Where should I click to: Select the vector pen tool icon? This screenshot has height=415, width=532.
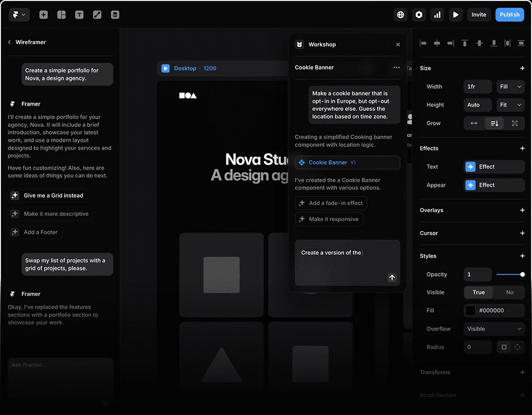click(x=97, y=15)
